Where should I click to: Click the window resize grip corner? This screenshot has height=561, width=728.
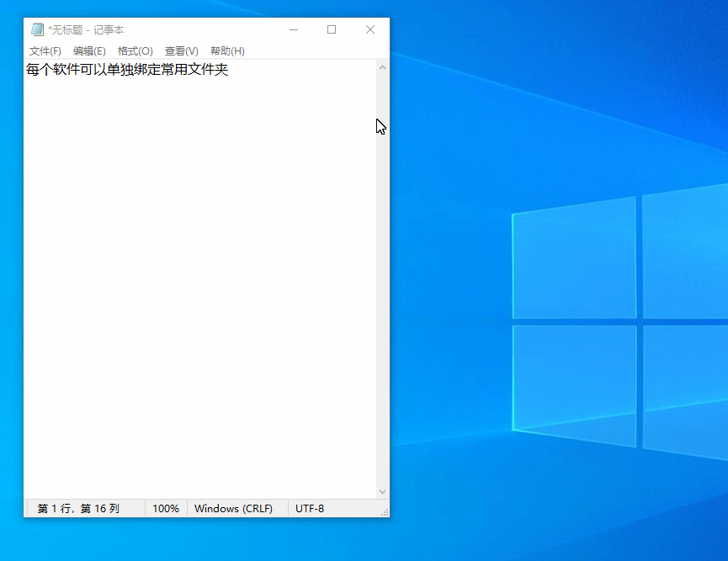[385, 512]
